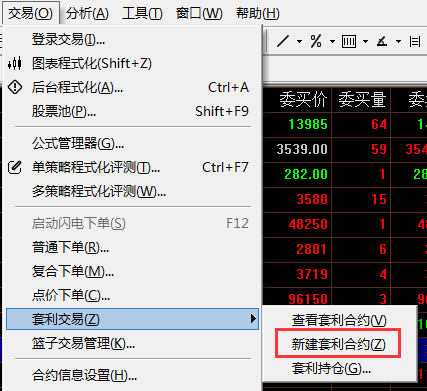Click the 套利交易 submenu arrow
This screenshot has height=391, width=427.
pos(253,319)
